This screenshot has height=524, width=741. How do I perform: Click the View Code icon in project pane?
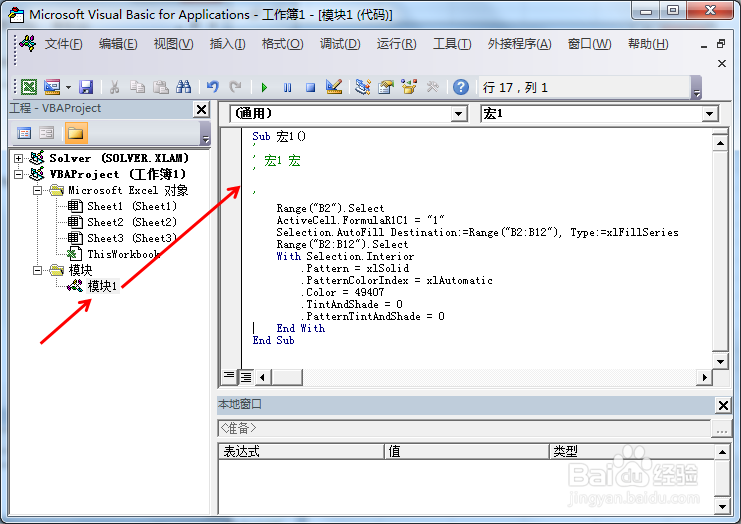pos(24,133)
